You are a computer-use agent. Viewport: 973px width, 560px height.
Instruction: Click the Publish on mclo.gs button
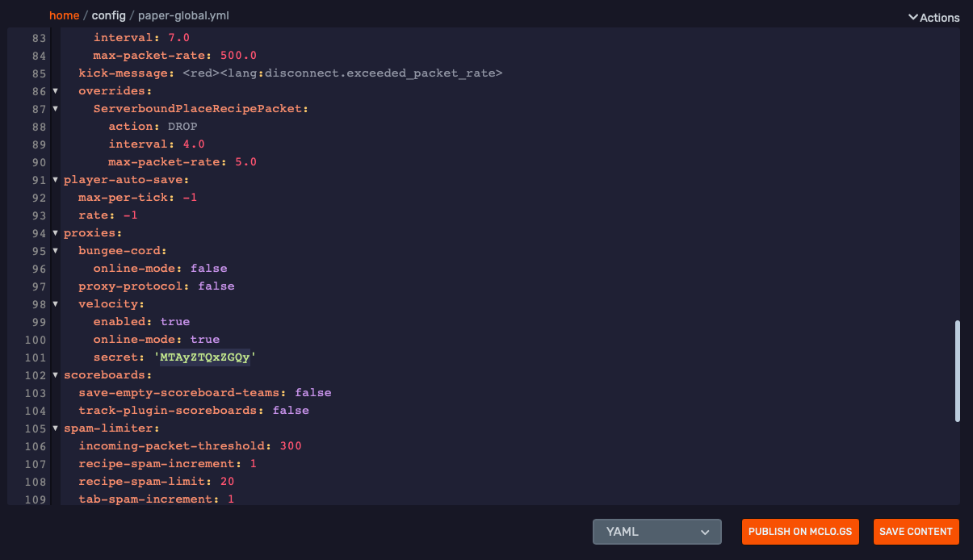pos(800,532)
